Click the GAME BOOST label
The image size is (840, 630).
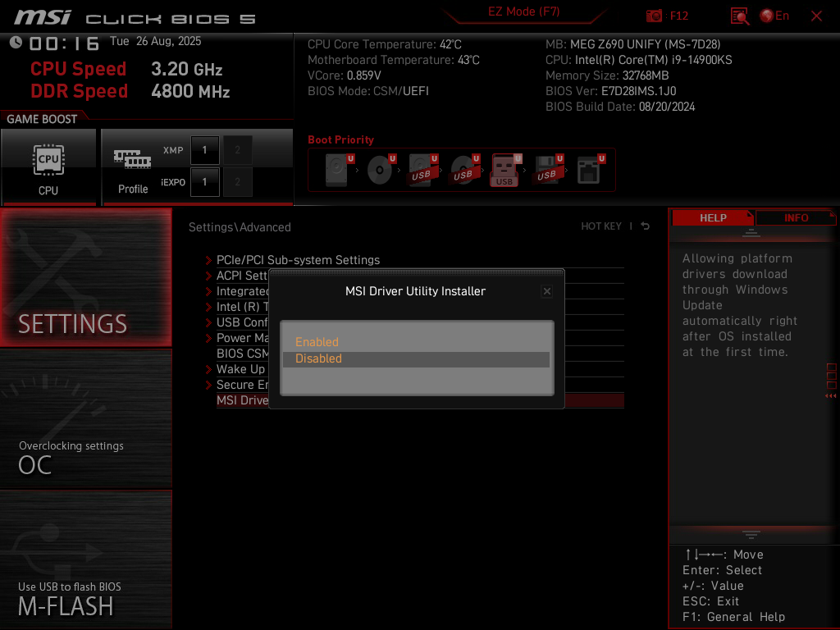tap(42, 119)
